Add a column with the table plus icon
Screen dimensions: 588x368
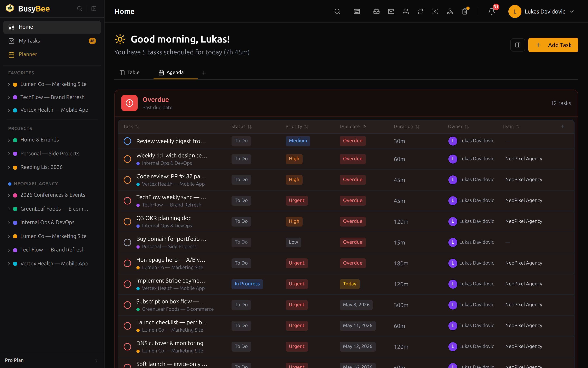562,127
